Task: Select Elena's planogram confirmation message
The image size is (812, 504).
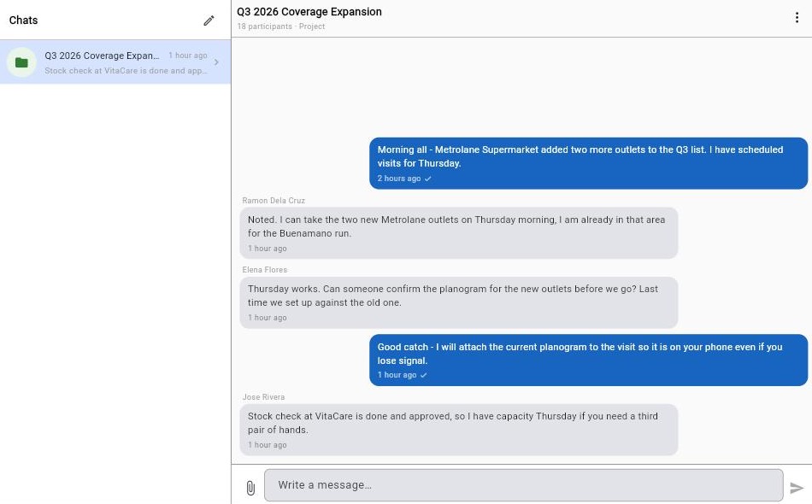Action: 459,302
